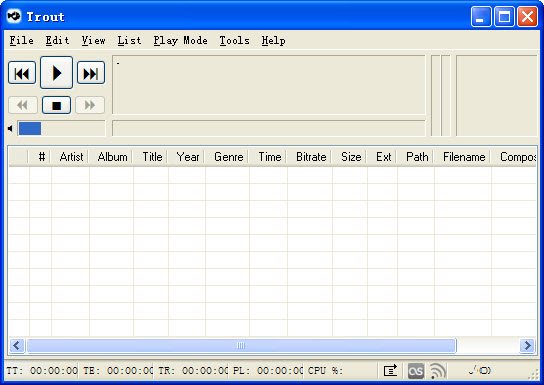Click the track seek progress bar
This screenshot has width=544, height=385.
[269, 128]
